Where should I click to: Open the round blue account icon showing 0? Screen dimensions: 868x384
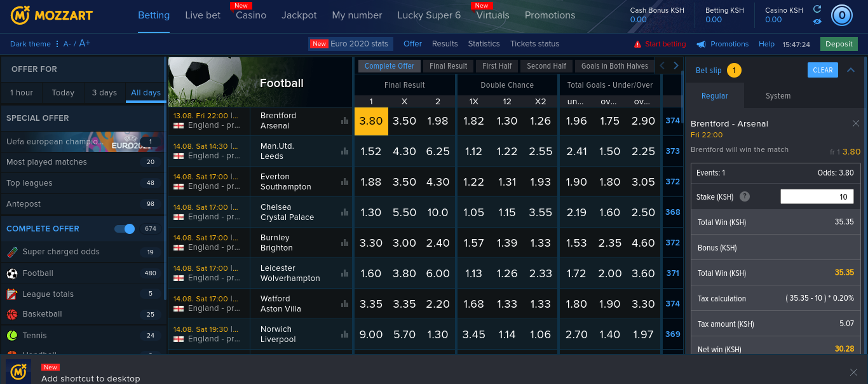tap(842, 15)
